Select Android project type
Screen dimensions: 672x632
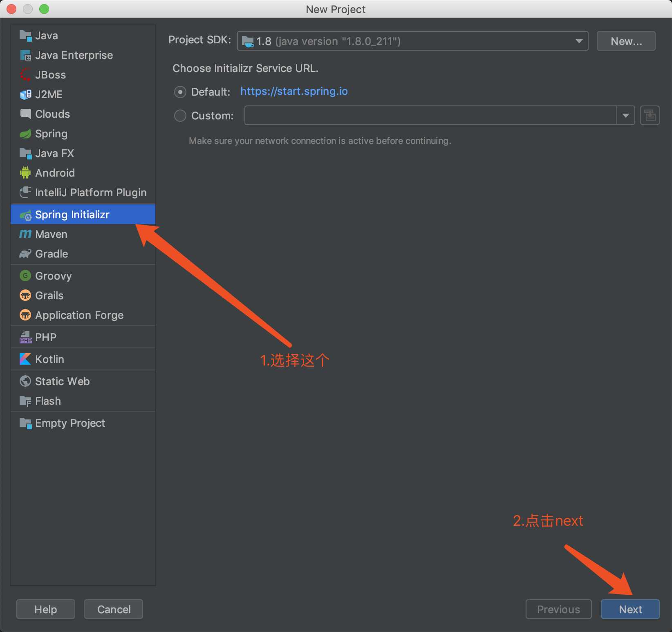[x=83, y=173]
